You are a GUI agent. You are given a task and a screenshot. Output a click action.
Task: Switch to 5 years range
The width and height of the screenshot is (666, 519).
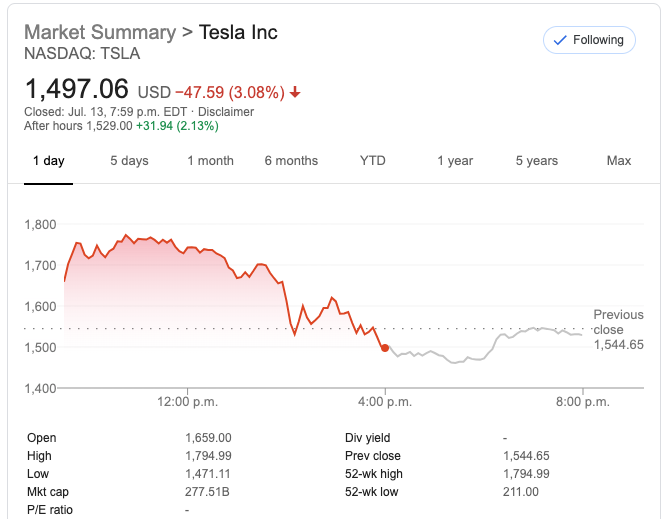(537, 161)
